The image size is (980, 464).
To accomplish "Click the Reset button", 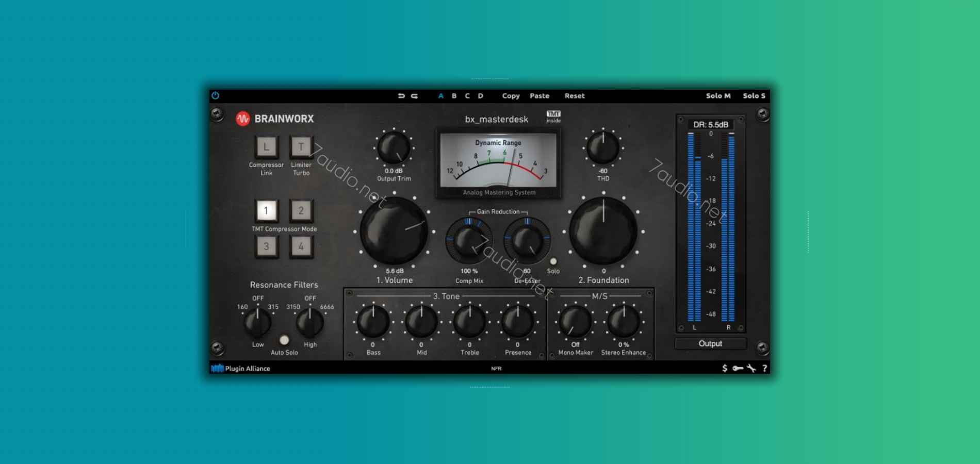I will coord(575,96).
